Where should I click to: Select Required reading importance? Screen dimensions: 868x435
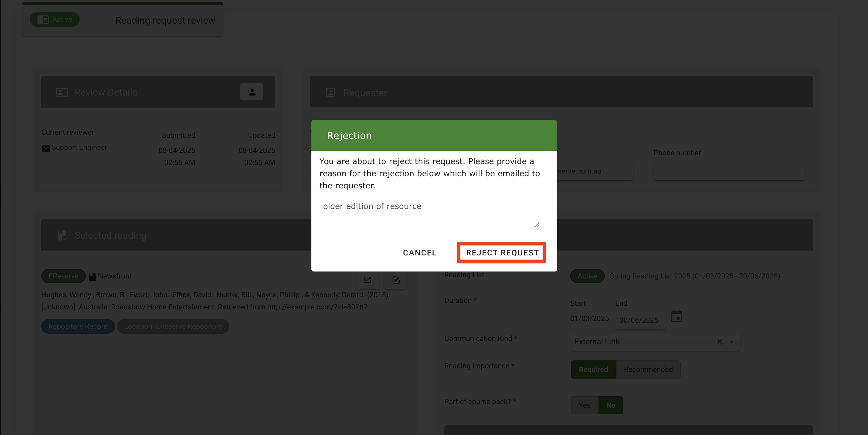coord(593,369)
